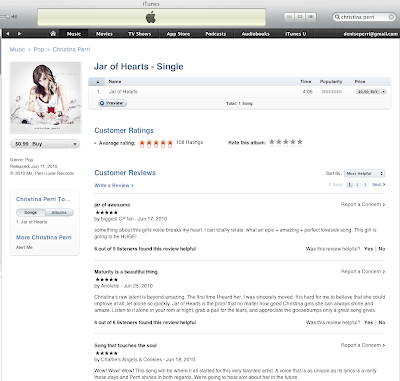The width and height of the screenshot is (400, 381).
Task: Click More Christina Perri link
Action: (44, 237)
